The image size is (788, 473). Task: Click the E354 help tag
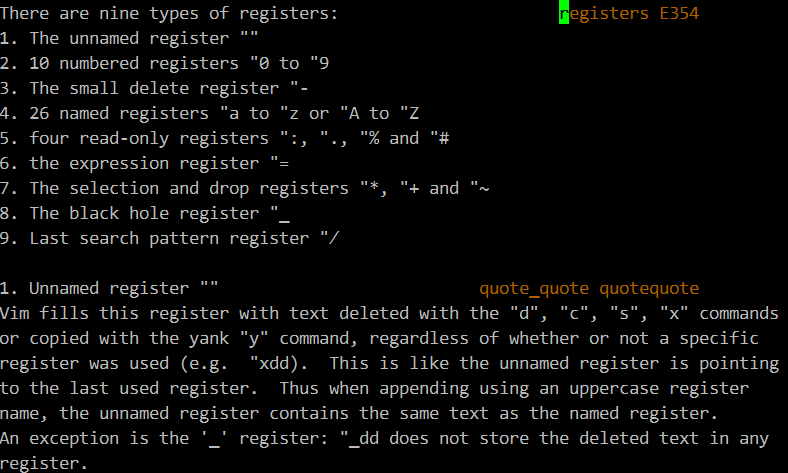(679, 13)
